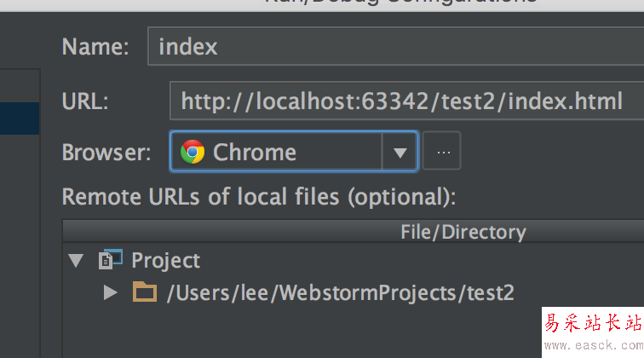
Task: Open the browser browse (…) button
Action: click(442, 153)
